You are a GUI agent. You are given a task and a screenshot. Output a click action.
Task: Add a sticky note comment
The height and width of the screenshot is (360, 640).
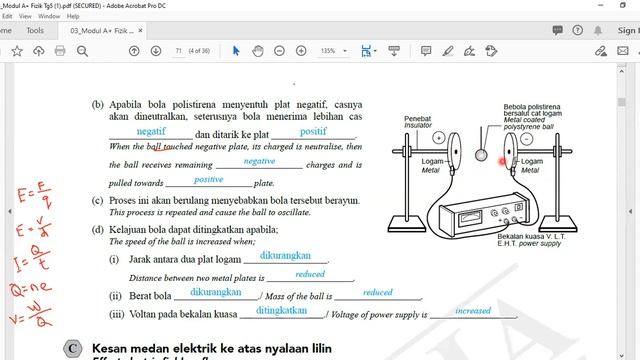[426, 51]
